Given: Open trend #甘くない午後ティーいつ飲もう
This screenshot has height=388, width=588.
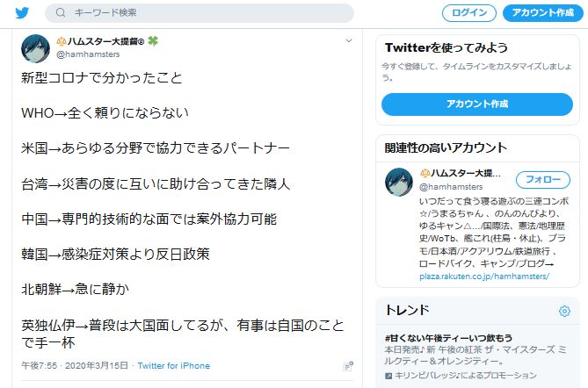Looking at the screenshot, I should pyautogui.click(x=448, y=338).
